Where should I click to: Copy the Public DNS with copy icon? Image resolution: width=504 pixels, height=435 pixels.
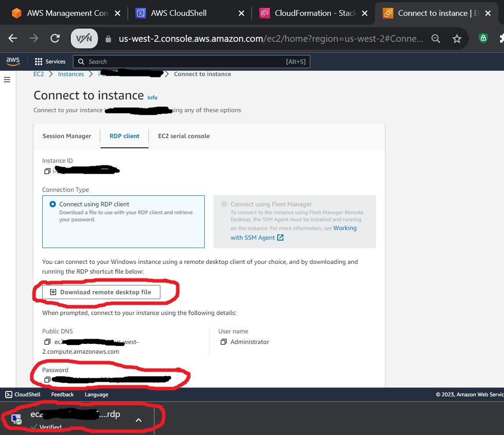tap(47, 342)
